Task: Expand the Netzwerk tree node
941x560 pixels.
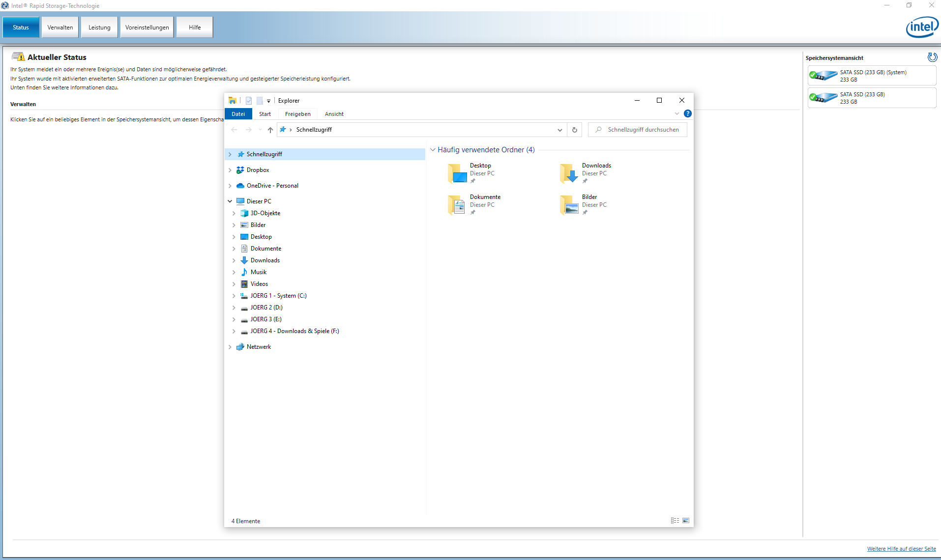Action: tap(230, 347)
